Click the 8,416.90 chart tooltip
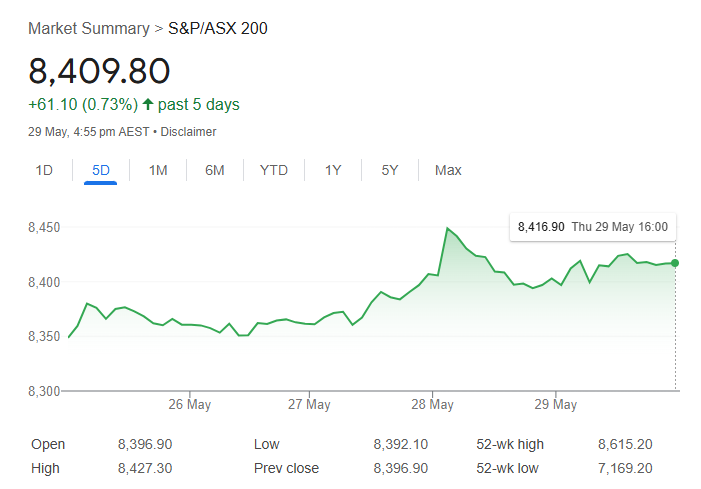Screen dimensions: 701x489 [593, 227]
